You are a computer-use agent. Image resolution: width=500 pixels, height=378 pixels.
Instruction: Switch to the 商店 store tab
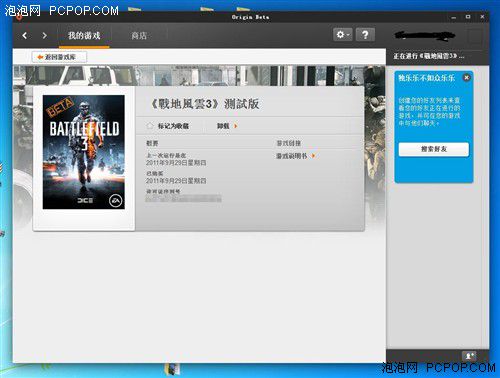[x=139, y=35]
